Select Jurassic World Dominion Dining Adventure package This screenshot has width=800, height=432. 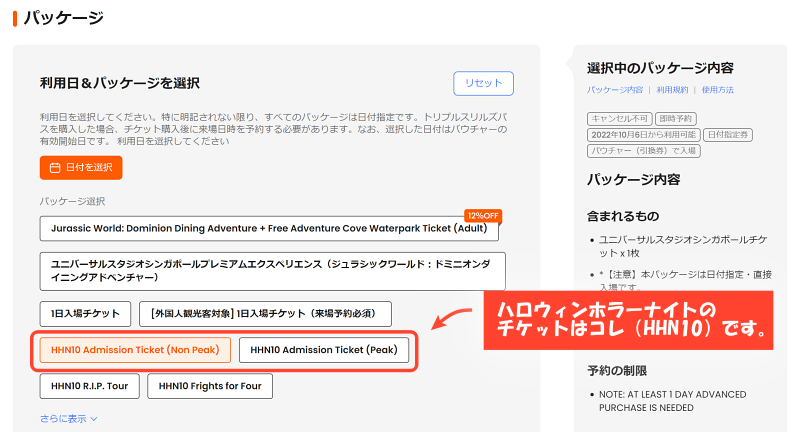pyautogui.click(x=269, y=228)
